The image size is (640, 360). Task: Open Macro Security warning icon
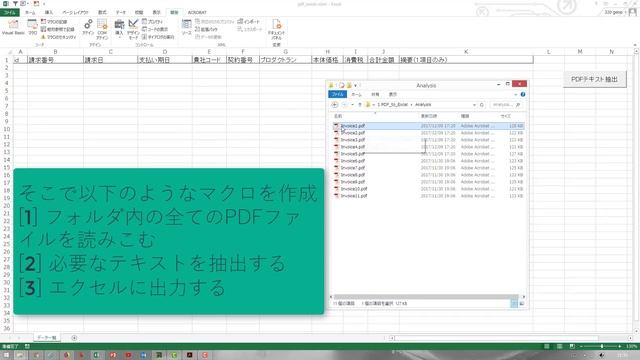click(x=58, y=37)
